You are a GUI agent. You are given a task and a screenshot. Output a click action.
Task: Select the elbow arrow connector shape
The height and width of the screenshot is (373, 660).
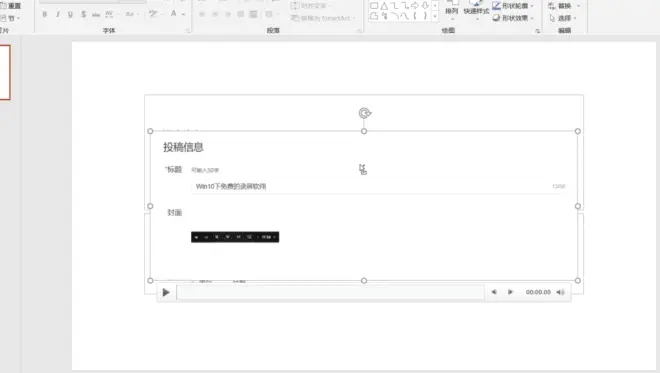[x=405, y=6]
